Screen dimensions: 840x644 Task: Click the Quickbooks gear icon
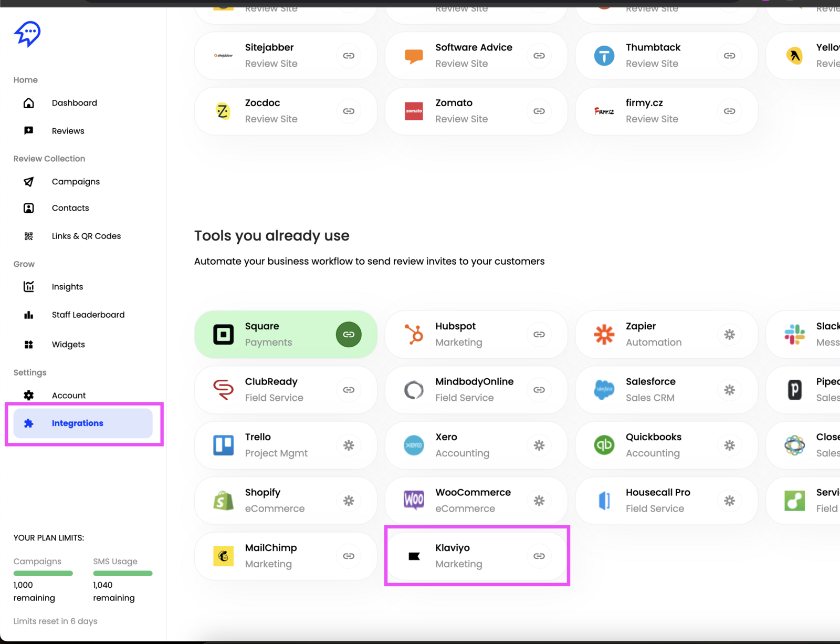(x=729, y=445)
